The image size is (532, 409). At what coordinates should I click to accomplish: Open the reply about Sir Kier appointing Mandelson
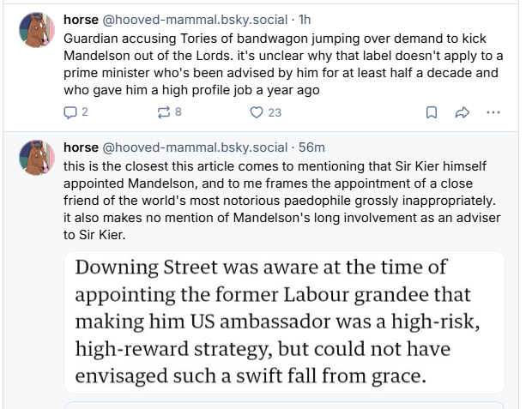coord(283,199)
